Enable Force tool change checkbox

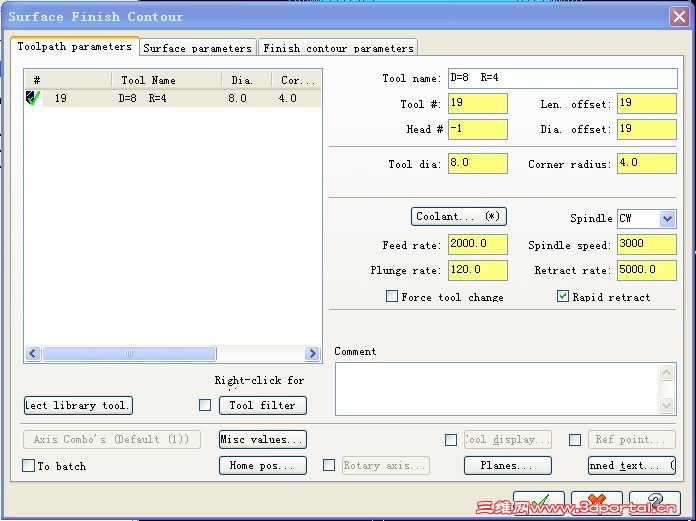point(392,296)
